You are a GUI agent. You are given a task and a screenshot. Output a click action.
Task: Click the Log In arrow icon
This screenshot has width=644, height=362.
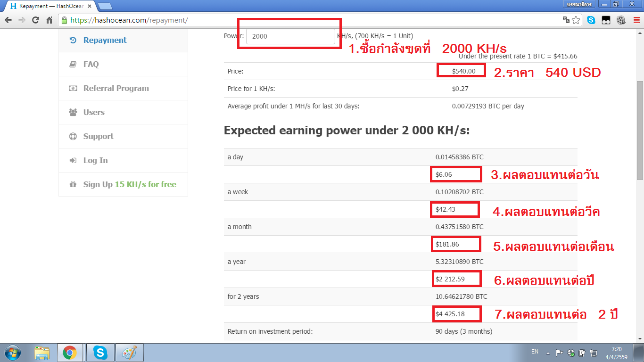point(73,160)
